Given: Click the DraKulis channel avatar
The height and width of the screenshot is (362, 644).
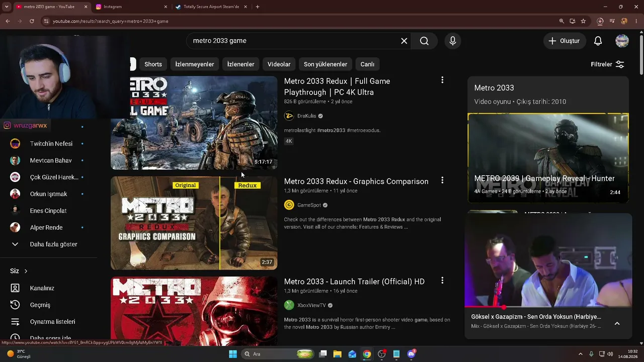Looking at the screenshot, I should point(289,116).
